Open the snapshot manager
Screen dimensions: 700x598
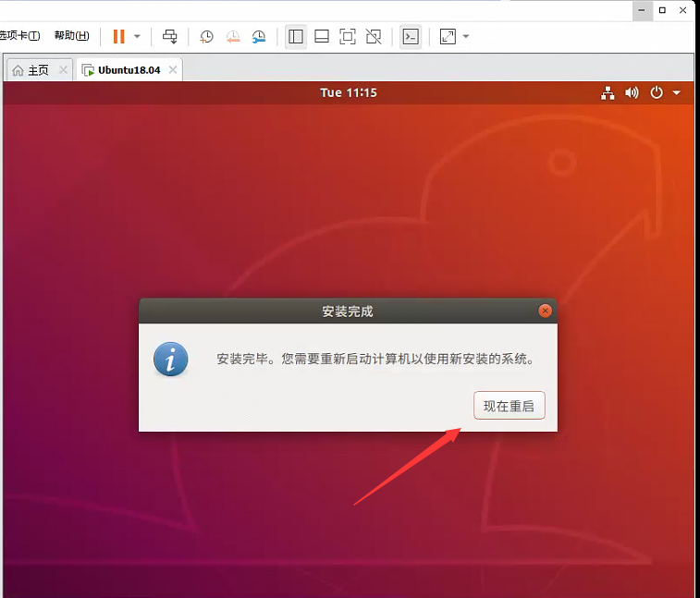pyautogui.click(x=259, y=37)
